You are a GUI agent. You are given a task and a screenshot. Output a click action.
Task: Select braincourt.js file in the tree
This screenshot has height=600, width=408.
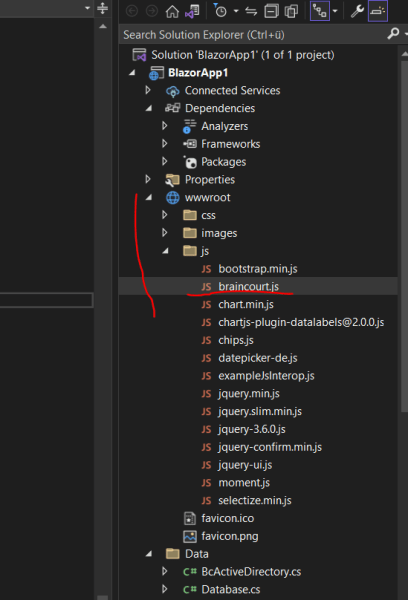(248, 286)
